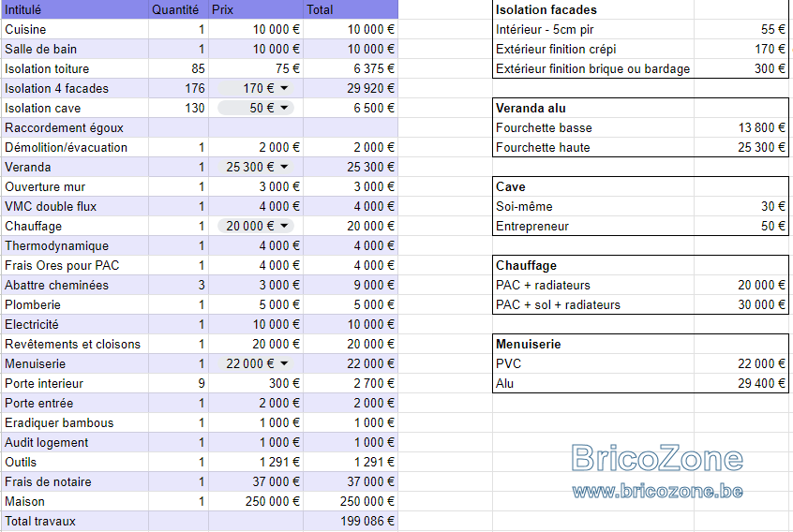Select the Outils price 1 291 €

pos(256,463)
